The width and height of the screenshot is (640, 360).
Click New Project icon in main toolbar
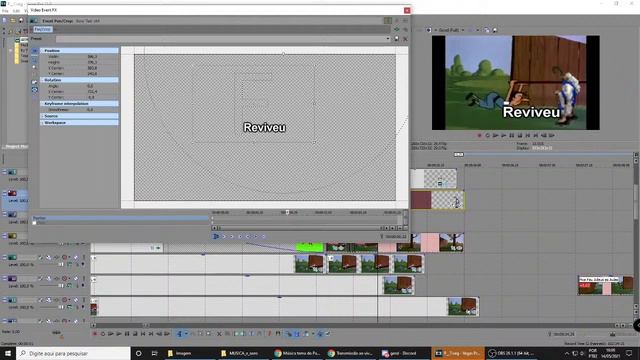(5, 20)
